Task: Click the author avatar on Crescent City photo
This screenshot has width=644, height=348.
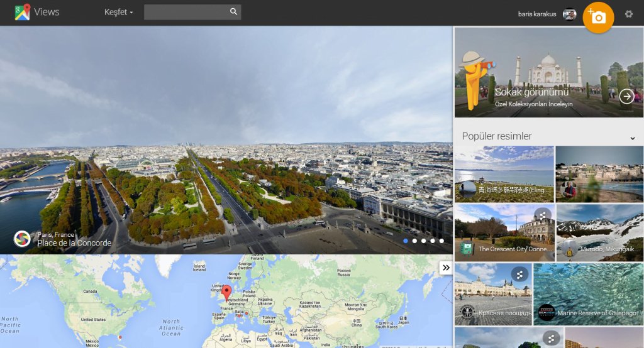Action: [467, 249]
